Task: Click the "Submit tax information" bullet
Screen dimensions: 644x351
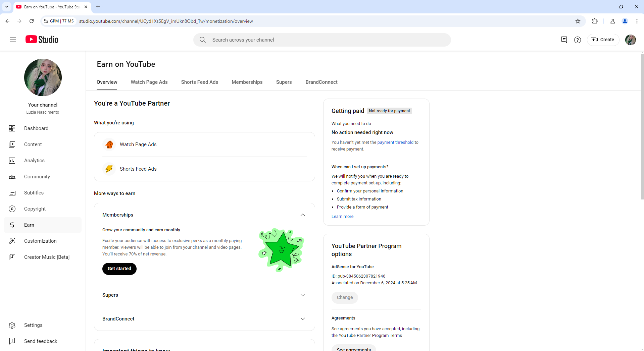Action: pyautogui.click(x=359, y=199)
